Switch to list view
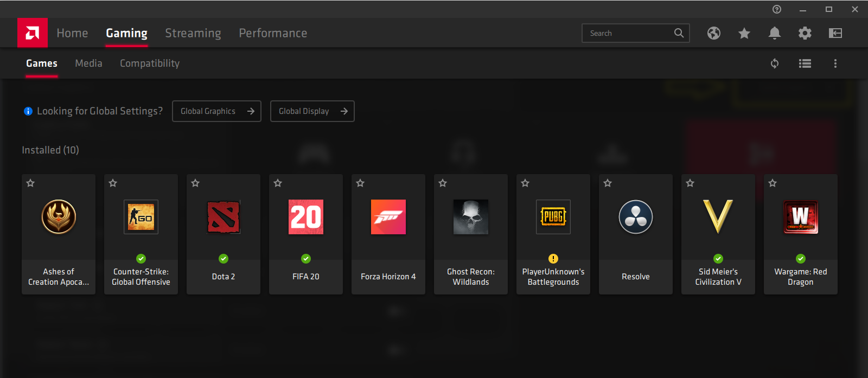 pyautogui.click(x=805, y=63)
